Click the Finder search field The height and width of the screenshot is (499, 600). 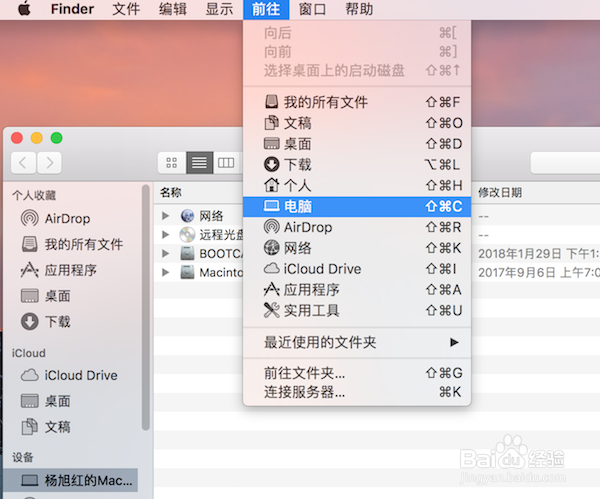(x=565, y=163)
